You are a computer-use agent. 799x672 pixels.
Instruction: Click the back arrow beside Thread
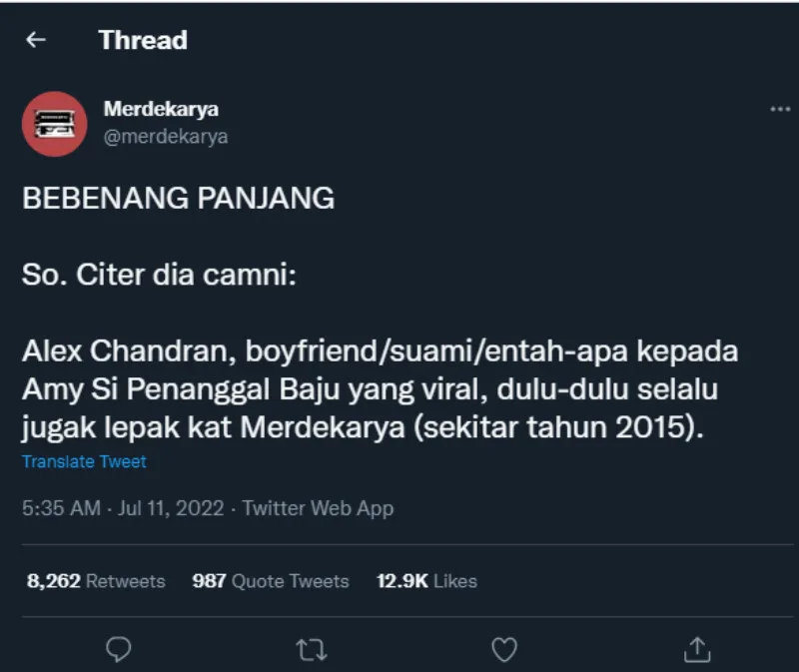pos(37,40)
